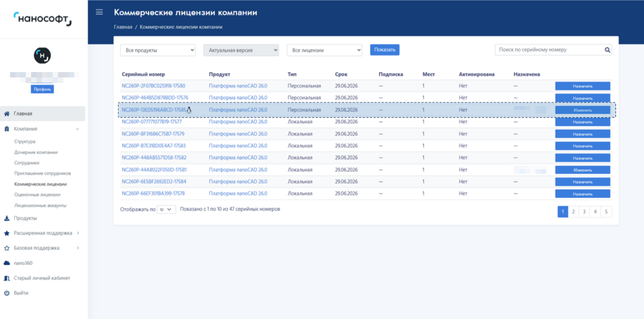This screenshot has width=644, height=319.
Task: Click the serial number search field
Action: click(549, 50)
